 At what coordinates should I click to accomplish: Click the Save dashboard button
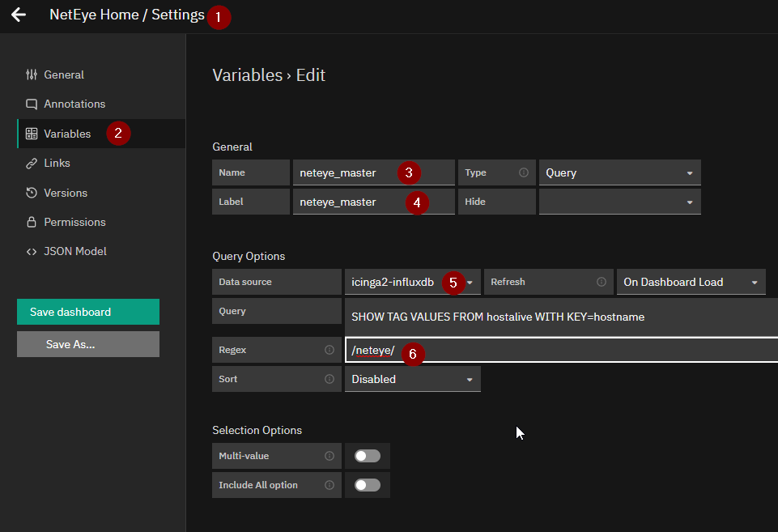click(x=88, y=312)
